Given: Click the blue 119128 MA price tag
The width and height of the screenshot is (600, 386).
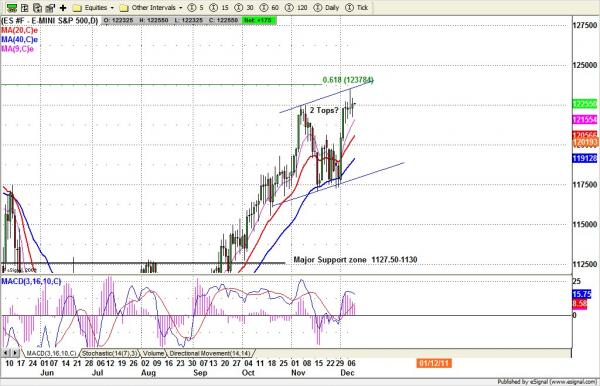Looking at the screenshot, I should click(x=585, y=158).
